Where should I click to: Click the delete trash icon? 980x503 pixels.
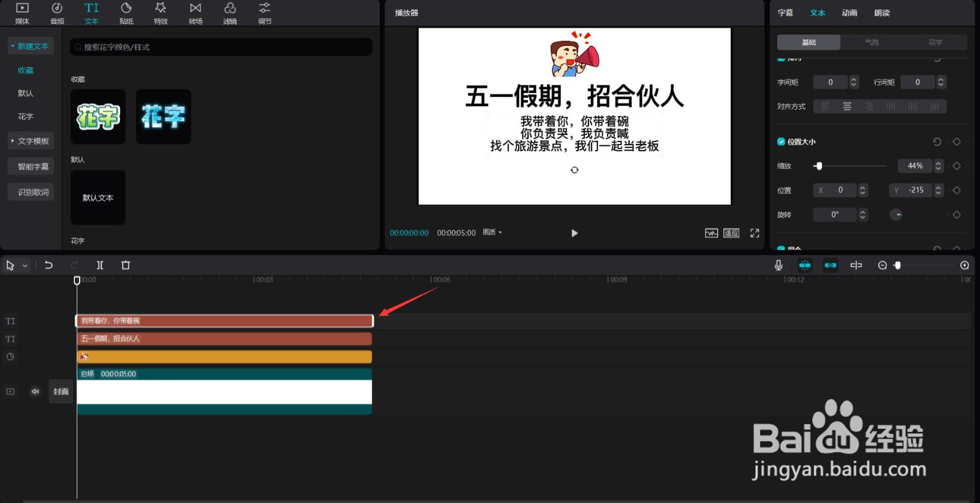[126, 265]
